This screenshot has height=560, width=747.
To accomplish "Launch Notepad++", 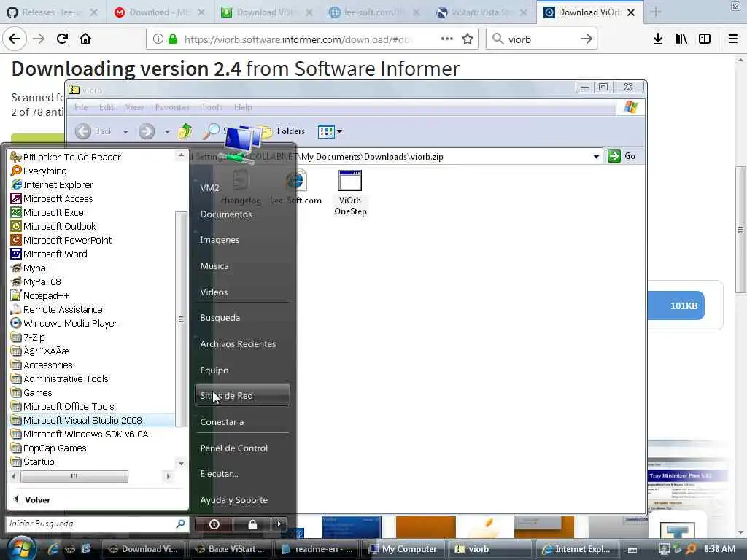I will [x=41, y=295].
